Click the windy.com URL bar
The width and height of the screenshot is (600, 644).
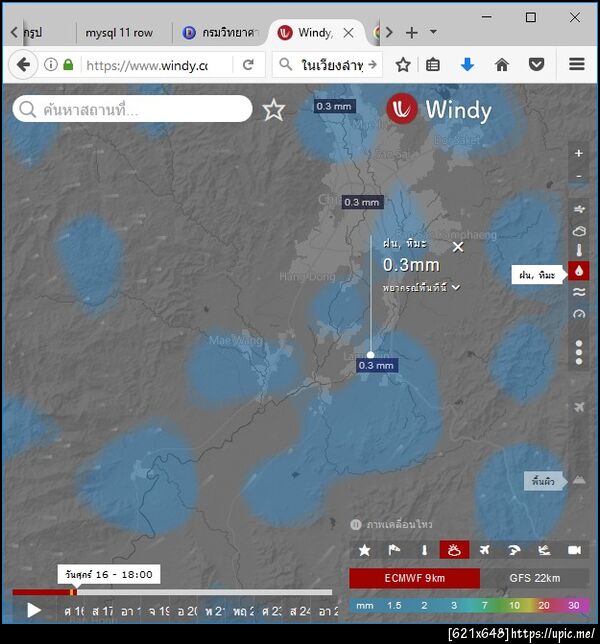pyautogui.click(x=147, y=65)
